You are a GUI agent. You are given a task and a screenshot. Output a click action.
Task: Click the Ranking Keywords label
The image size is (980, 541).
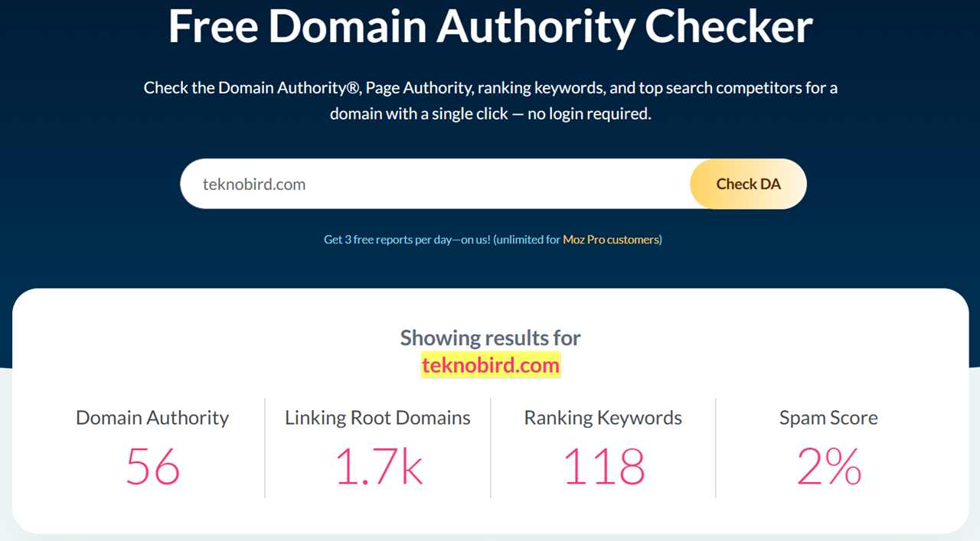[x=603, y=418]
